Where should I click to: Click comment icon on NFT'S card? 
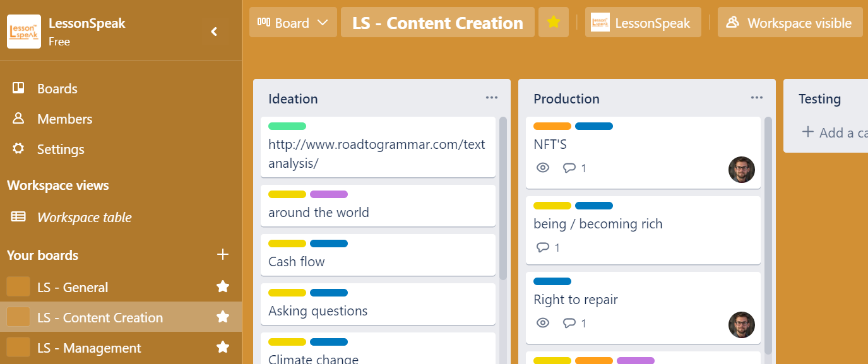pyautogui.click(x=569, y=168)
